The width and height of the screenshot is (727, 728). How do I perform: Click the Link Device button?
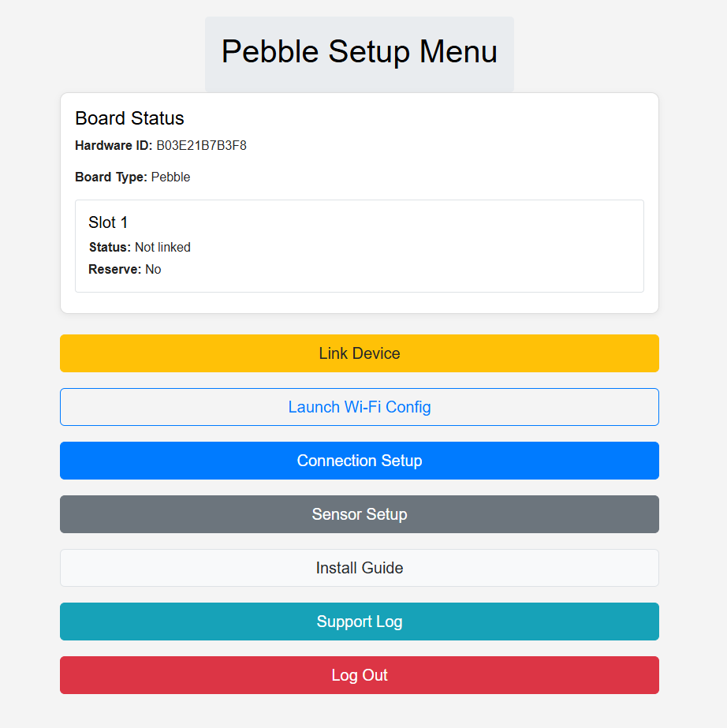click(360, 353)
